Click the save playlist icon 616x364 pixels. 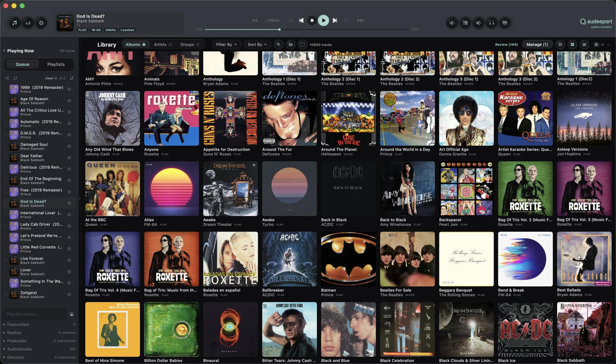click(x=72, y=314)
